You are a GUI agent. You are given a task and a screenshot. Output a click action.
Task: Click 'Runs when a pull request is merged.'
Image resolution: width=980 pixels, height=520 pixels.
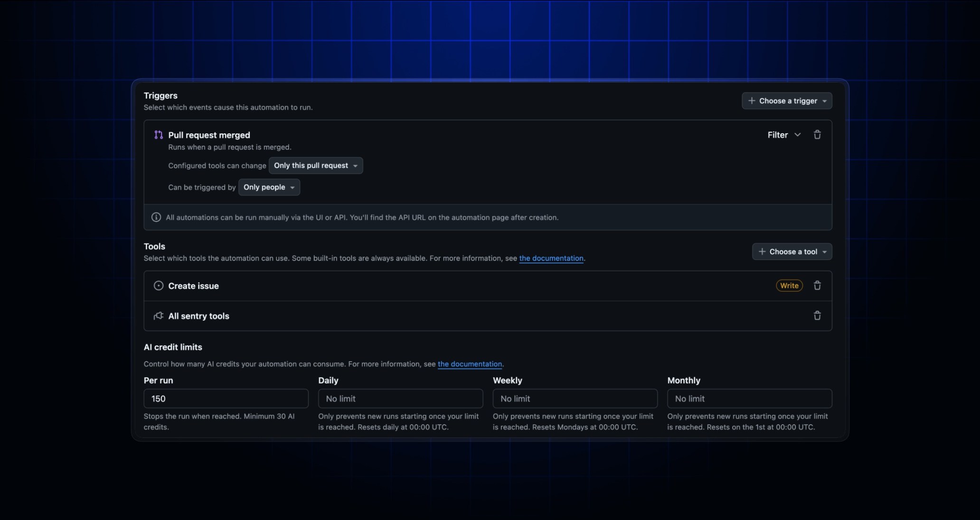(x=230, y=147)
